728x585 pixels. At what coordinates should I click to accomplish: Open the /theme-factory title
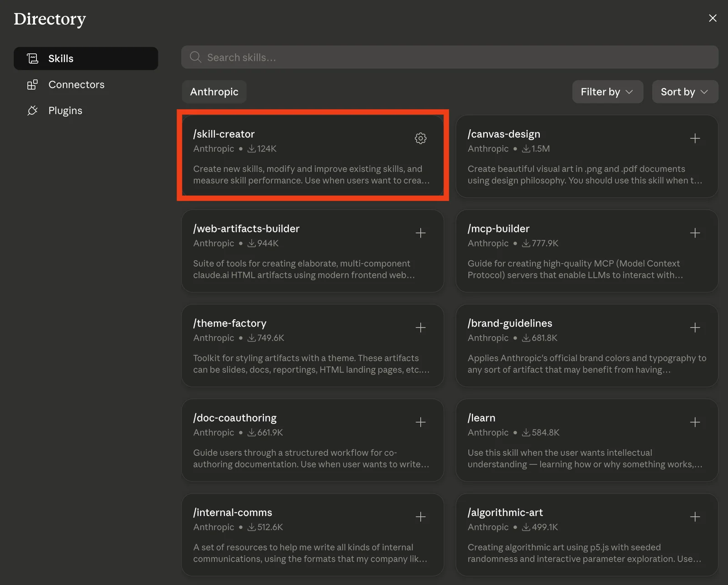[230, 323]
